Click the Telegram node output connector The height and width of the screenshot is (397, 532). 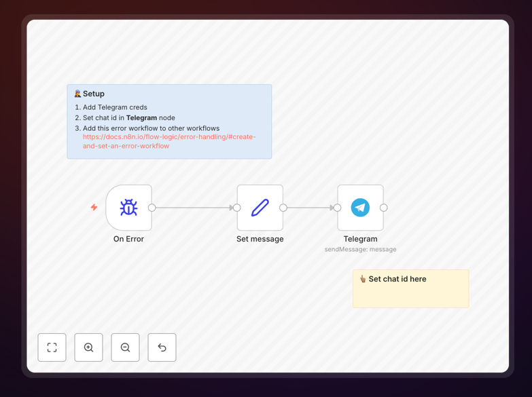click(383, 208)
